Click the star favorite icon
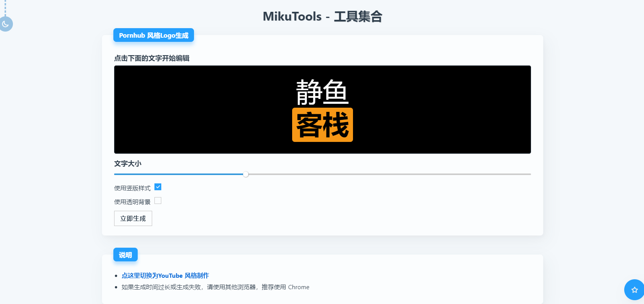The image size is (644, 304). (x=634, y=290)
